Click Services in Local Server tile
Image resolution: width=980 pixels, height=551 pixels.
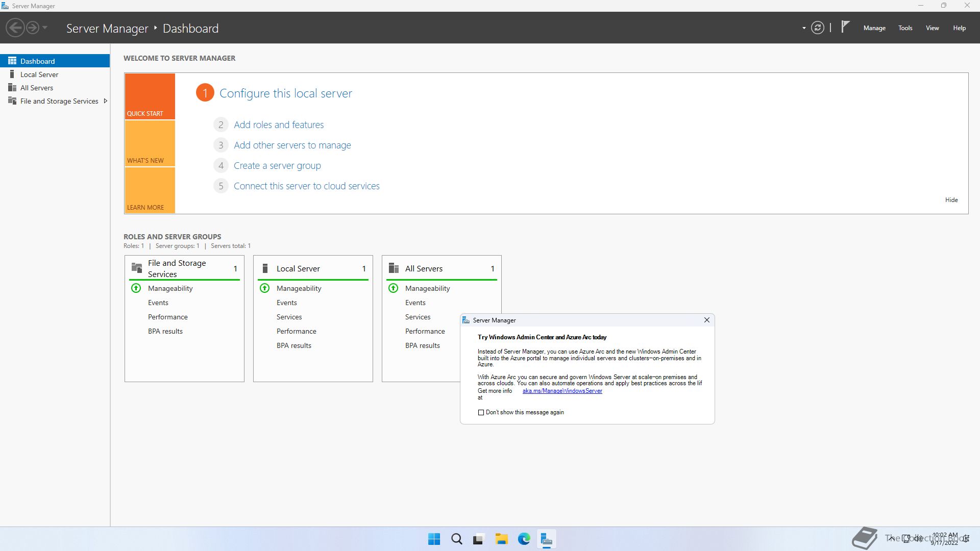[x=289, y=317]
